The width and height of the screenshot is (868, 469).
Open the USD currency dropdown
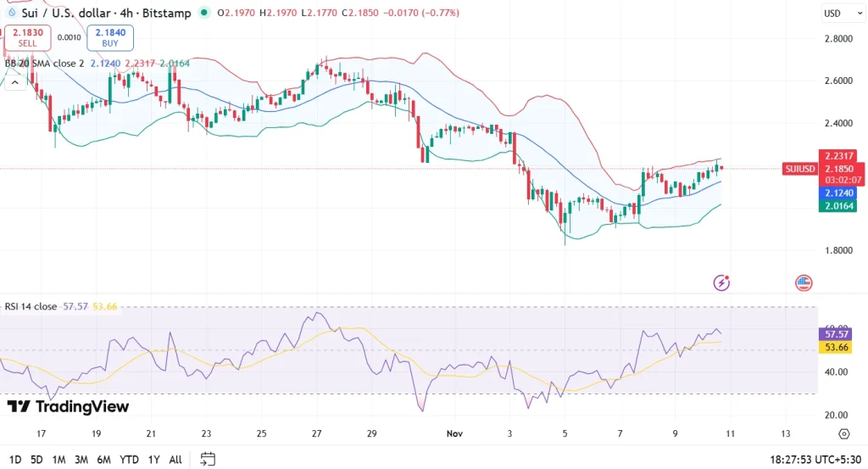point(836,14)
